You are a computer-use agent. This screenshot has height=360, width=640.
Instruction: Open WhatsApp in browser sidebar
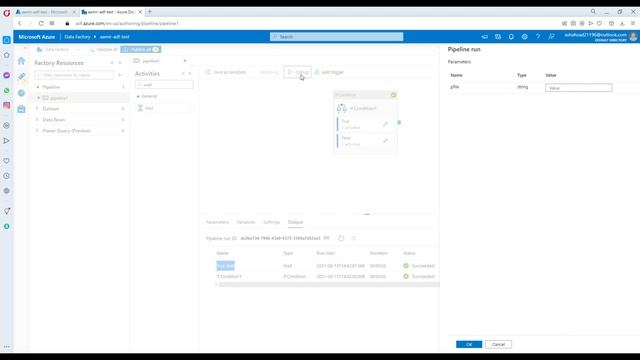pyautogui.click(x=7, y=90)
